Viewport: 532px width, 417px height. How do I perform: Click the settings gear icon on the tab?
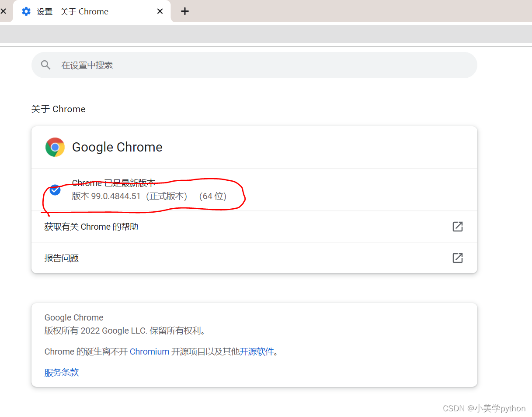tap(26, 11)
